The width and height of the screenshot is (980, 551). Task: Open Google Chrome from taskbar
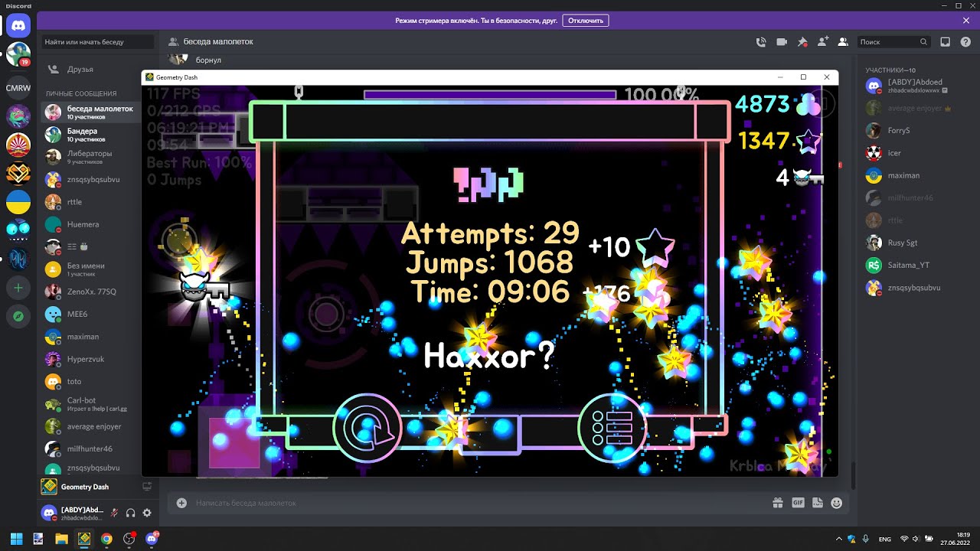(x=106, y=539)
